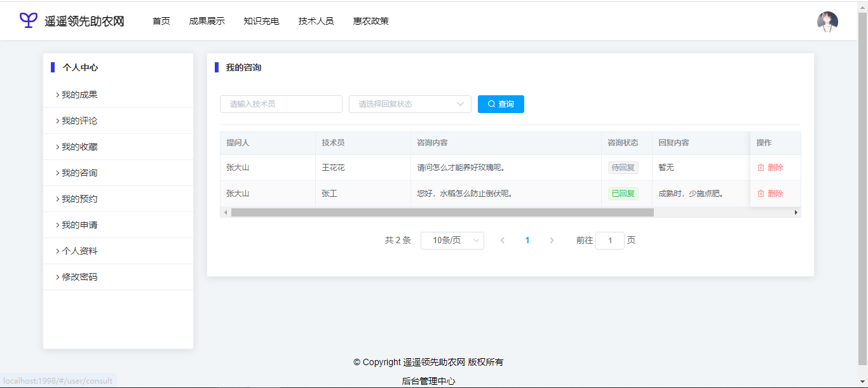This screenshot has width=868, height=388.
Task: Navigate to 成果展示 in top menu
Action: (207, 21)
